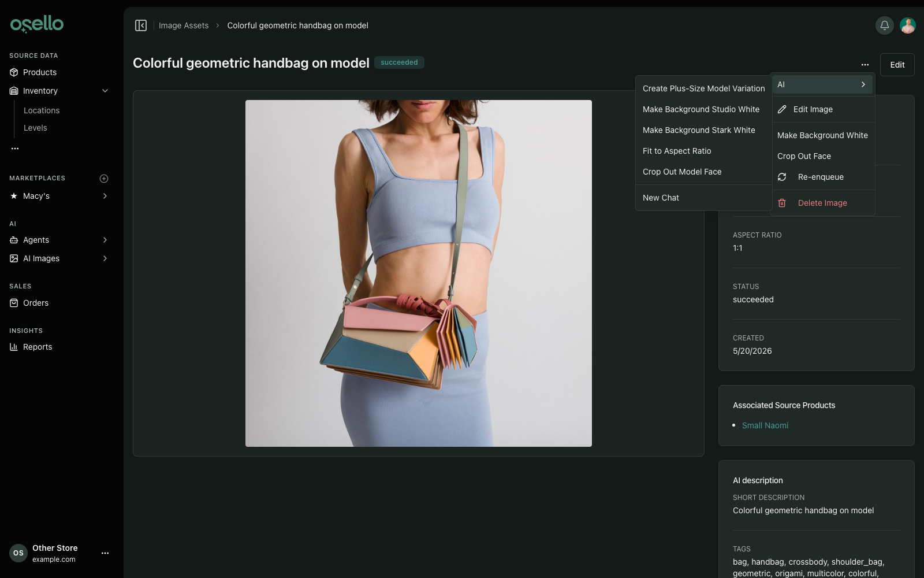
Task: Click the Macy's star icon
Action: [x=14, y=196]
